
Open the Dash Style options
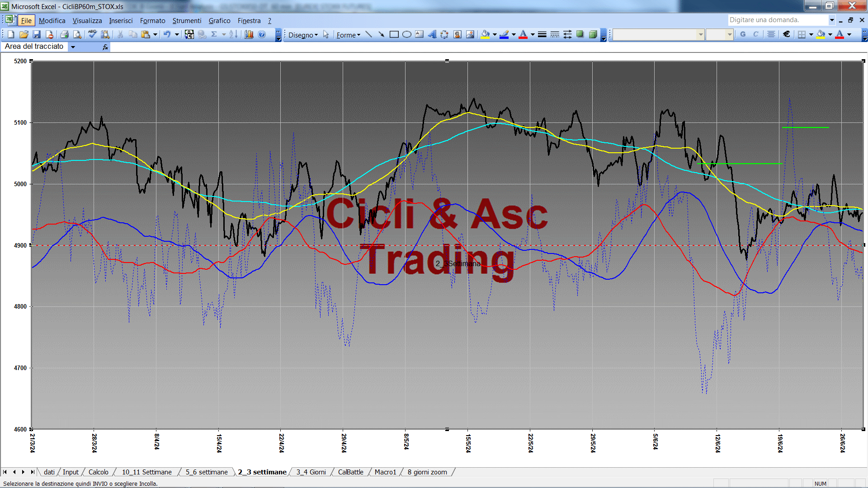(x=555, y=34)
